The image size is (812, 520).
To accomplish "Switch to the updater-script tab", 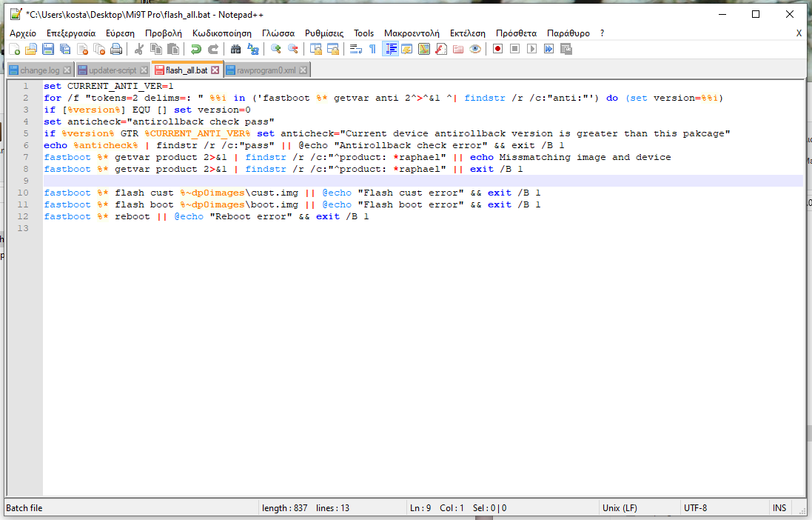I will click(113, 70).
